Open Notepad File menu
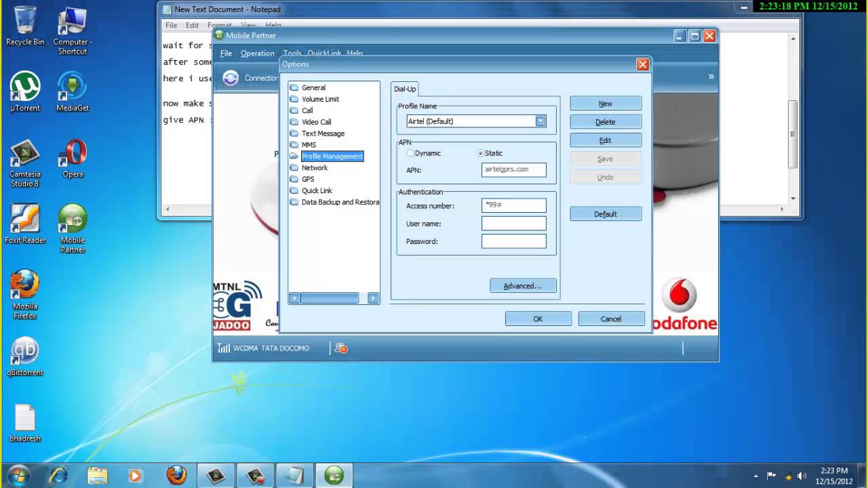The height and width of the screenshot is (488, 868). coord(172,25)
